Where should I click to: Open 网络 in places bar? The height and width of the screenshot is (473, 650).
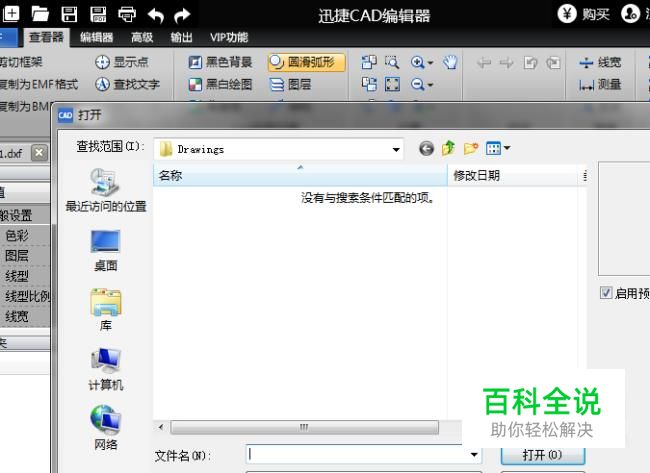pos(106,428)
